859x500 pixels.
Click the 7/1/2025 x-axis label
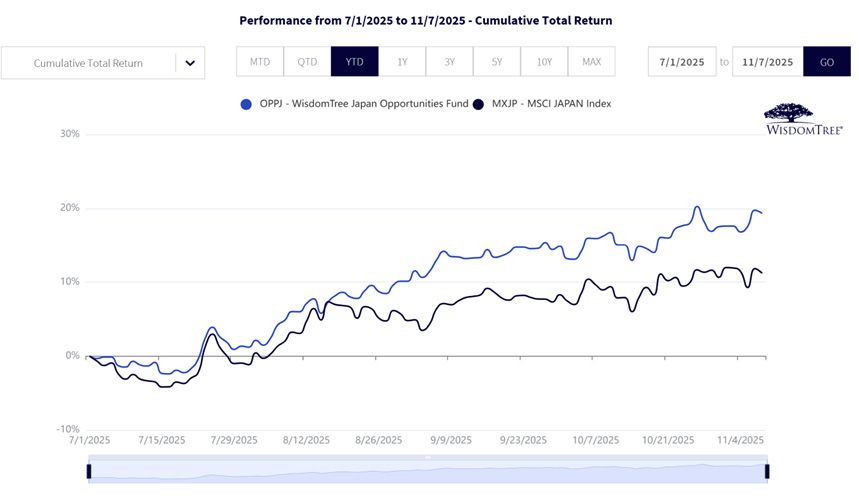89,440
